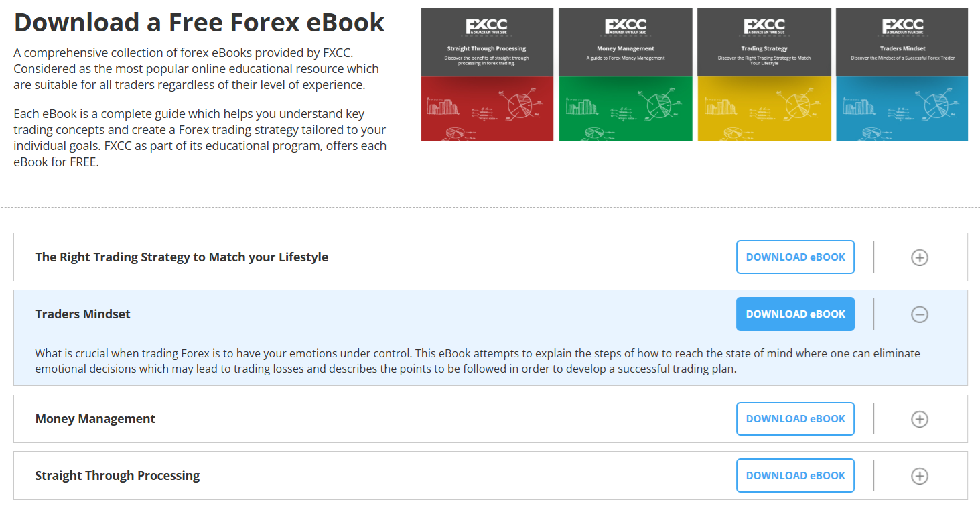Download the Money Management eBook
Viewport: 980px width, 508px height.
[795, 419]
